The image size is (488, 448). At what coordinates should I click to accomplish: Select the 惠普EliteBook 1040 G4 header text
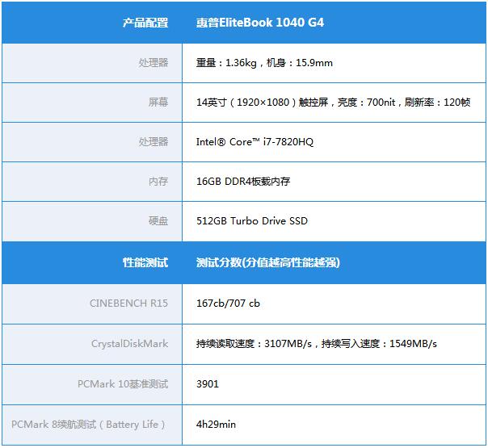tap(260, 23)
